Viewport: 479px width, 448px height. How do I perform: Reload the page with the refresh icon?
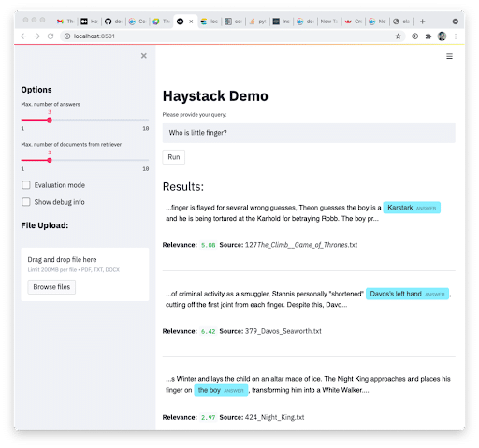pos(51,36)
